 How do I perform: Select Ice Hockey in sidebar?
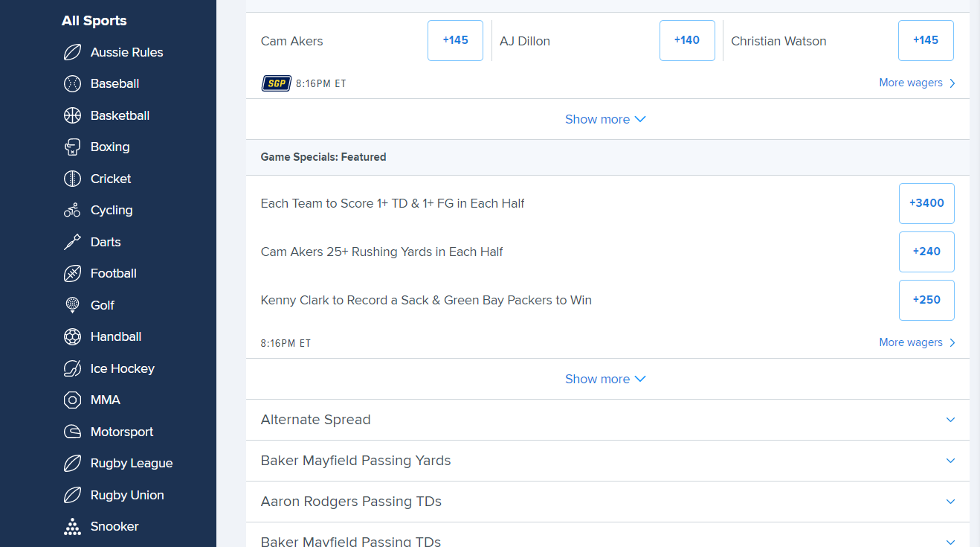coord(123,368)
